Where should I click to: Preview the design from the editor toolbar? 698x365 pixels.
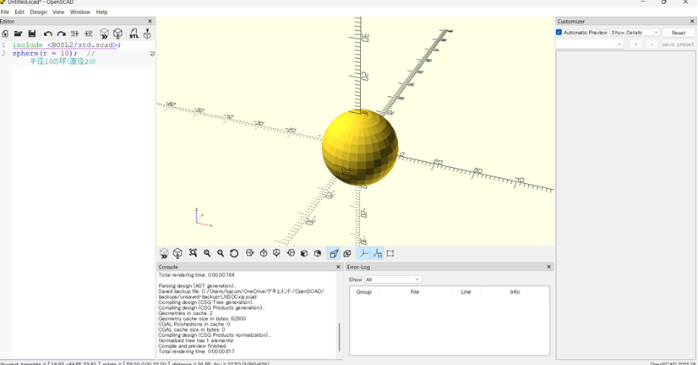point(104,33)
